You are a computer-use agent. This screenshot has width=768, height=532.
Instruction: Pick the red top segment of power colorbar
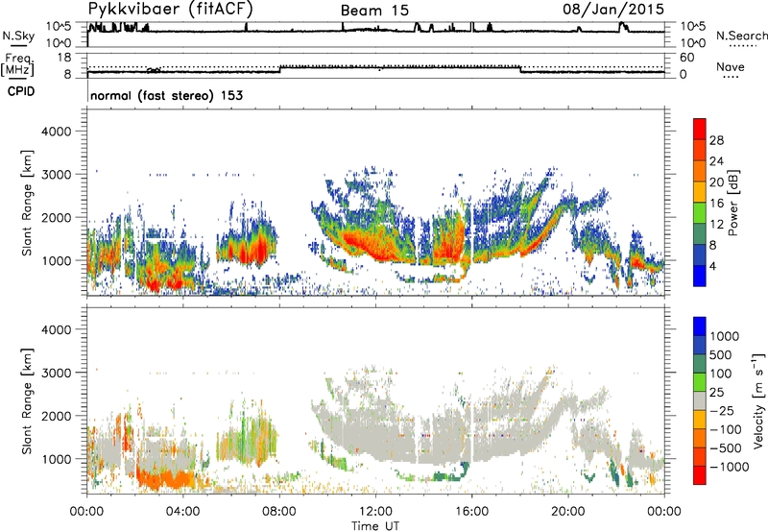click(700, 130)
